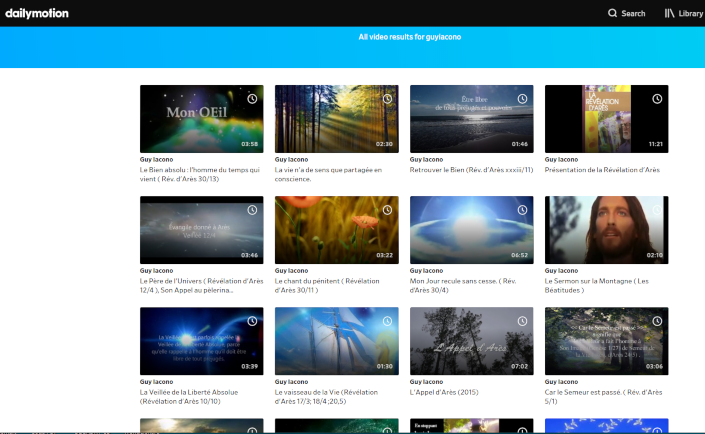
Task: Open title La vie n'a de sens que partagée
Action: coord(328,174)
